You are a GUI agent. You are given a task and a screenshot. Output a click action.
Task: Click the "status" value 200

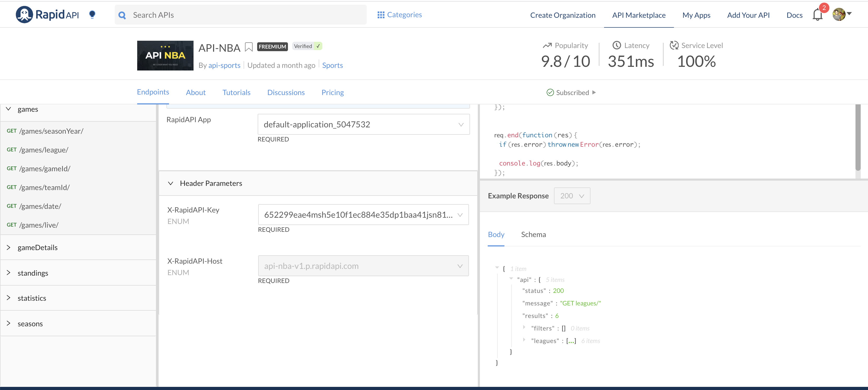pyautogui.click(x=558, y=291)
